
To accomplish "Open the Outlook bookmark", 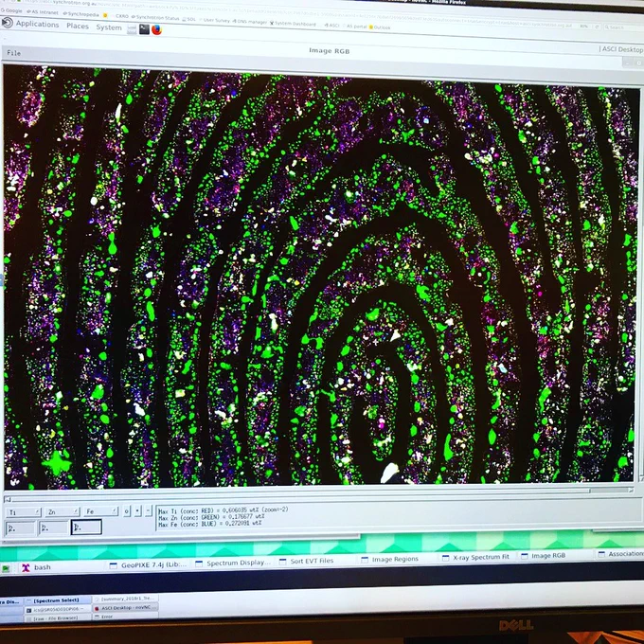I will pyautogui.click(x=380, y=27).
